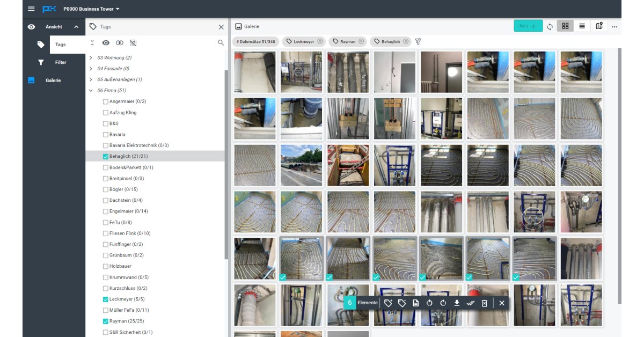Switch gallery to grid view
Image resolution: width=644 pixels, height=337 pixels.
click(565, 26)
